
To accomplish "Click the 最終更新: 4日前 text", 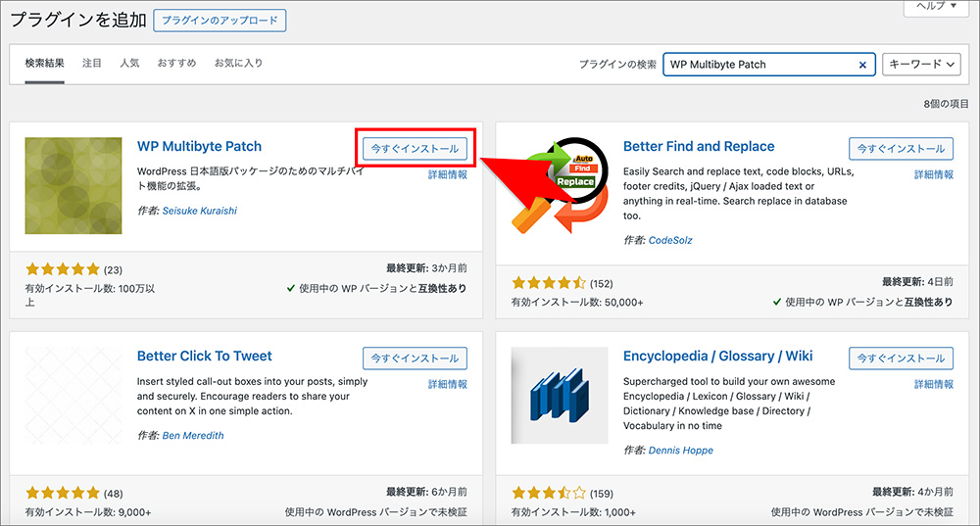I will [917, 282].
